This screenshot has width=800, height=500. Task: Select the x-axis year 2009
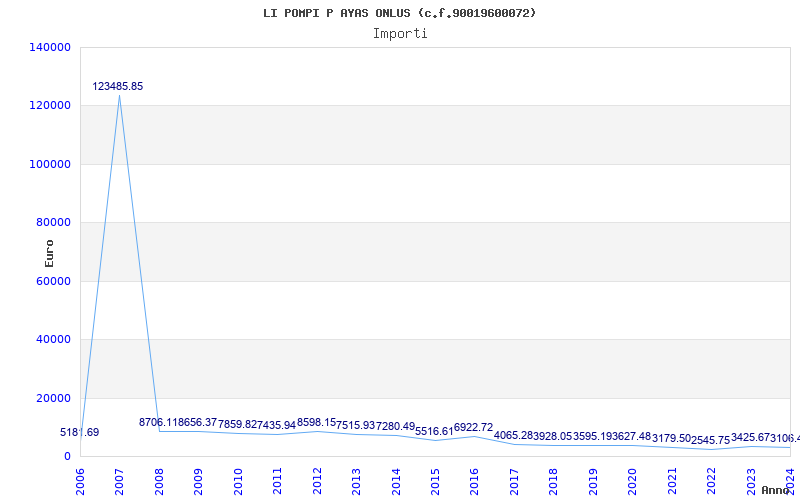point(198,481)
